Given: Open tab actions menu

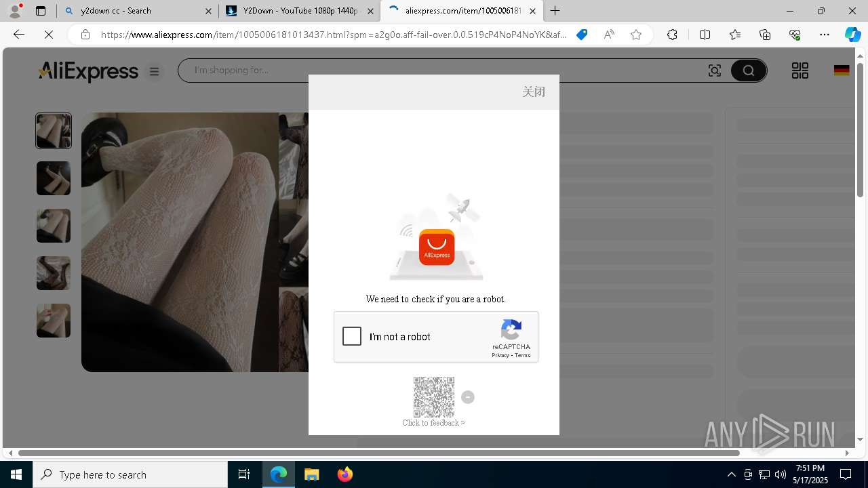Looking at the screenshot, I should [x=41, y=11].
